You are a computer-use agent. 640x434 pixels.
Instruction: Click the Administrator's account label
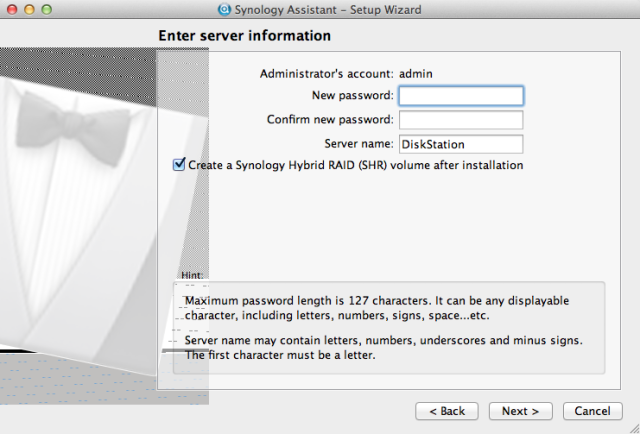tap(327, 74)
